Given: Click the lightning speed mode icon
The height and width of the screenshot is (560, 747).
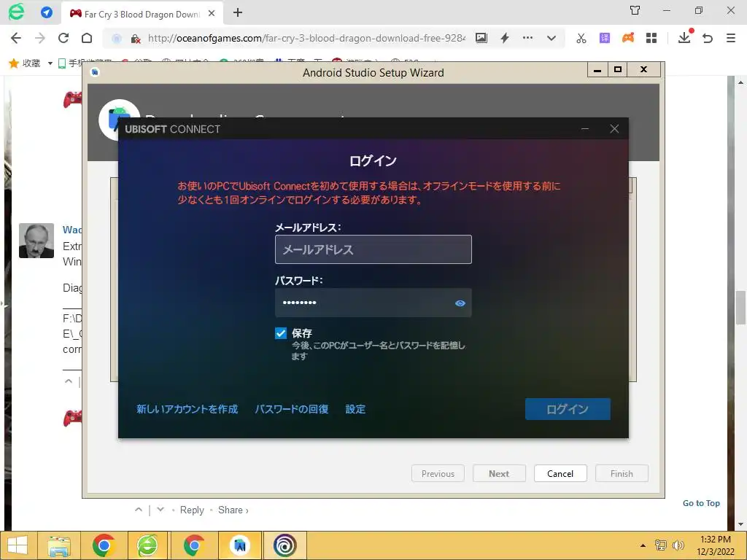Looking at the screenshot, I should tap(505, 38).
